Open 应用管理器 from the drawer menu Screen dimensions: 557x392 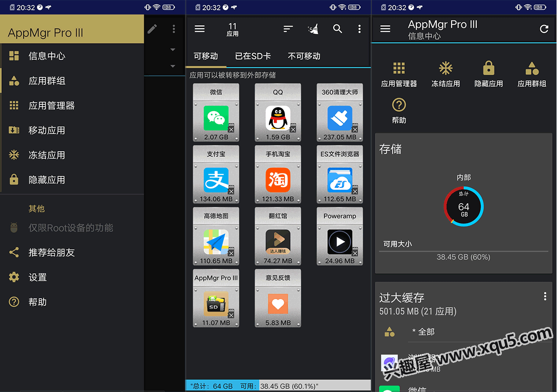72,105
